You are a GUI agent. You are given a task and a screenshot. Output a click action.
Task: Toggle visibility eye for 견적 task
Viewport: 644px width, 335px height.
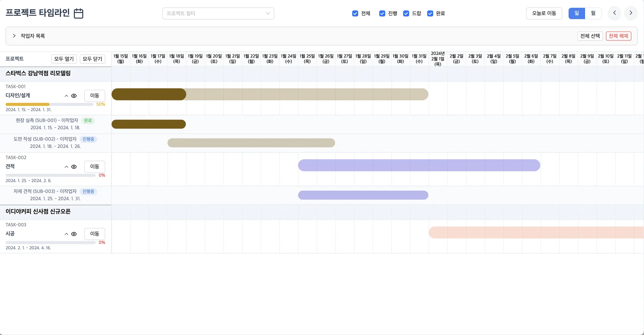pyautogui.click(x=74, y=167)
